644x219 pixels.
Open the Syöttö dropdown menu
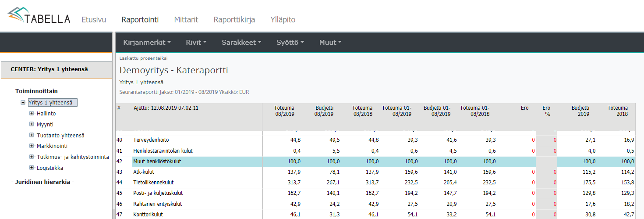[290, 43]
